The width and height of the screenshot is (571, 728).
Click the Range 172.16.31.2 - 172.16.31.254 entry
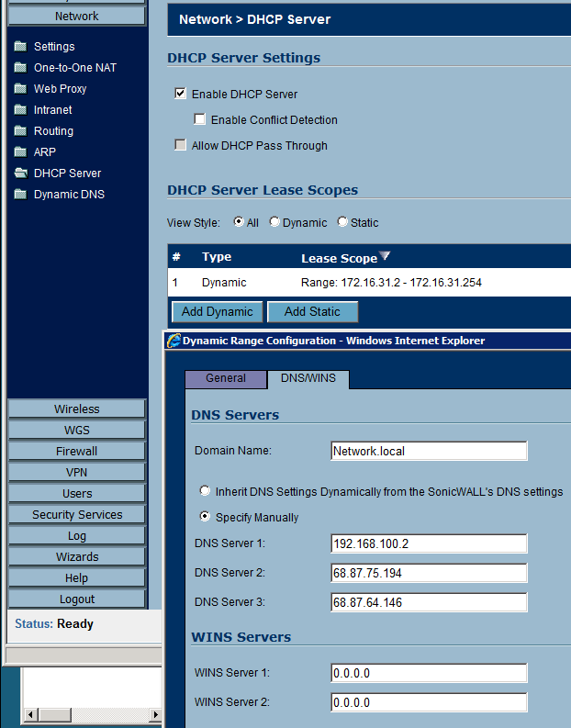pyautogui.click(x=391, y=282)
